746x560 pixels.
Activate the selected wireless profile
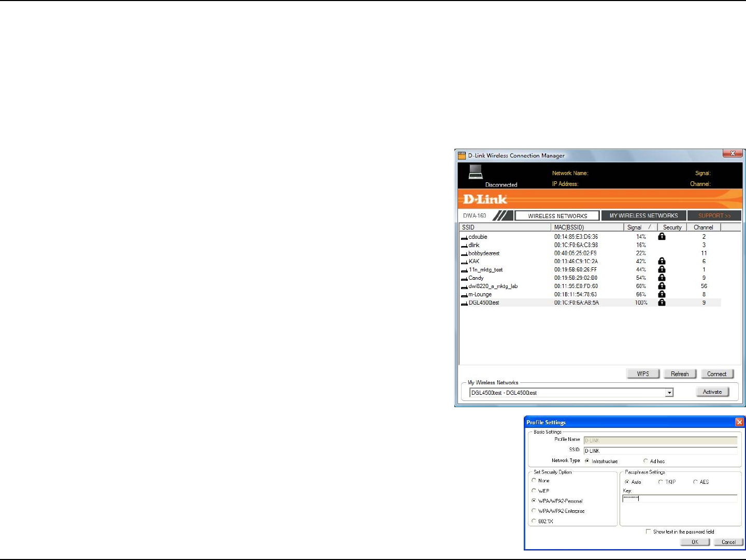712,392
